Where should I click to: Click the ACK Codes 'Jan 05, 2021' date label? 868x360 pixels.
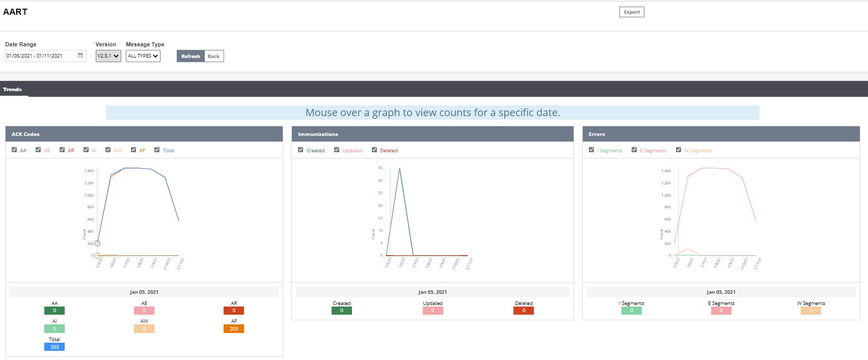pos(144,292)
